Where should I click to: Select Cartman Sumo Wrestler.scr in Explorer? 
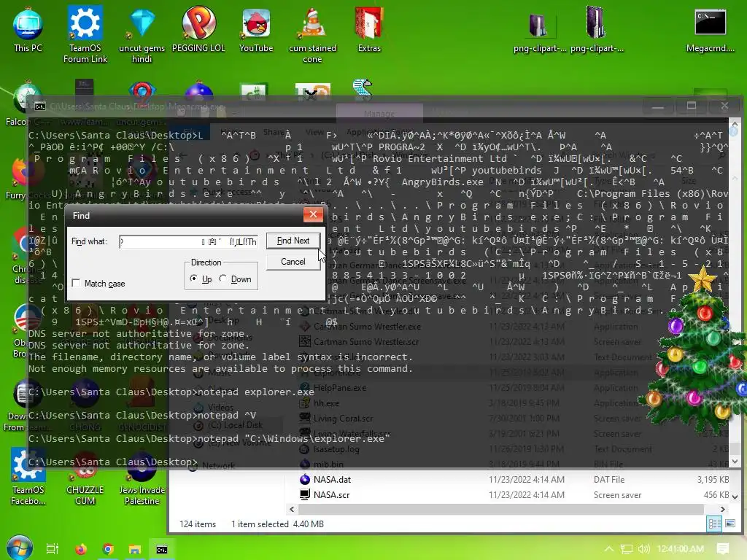(x=366, y=342)
